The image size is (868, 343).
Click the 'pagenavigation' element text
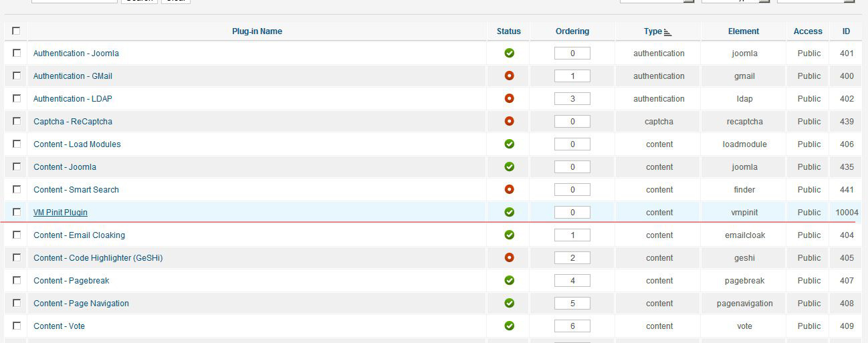coord(744,303)
